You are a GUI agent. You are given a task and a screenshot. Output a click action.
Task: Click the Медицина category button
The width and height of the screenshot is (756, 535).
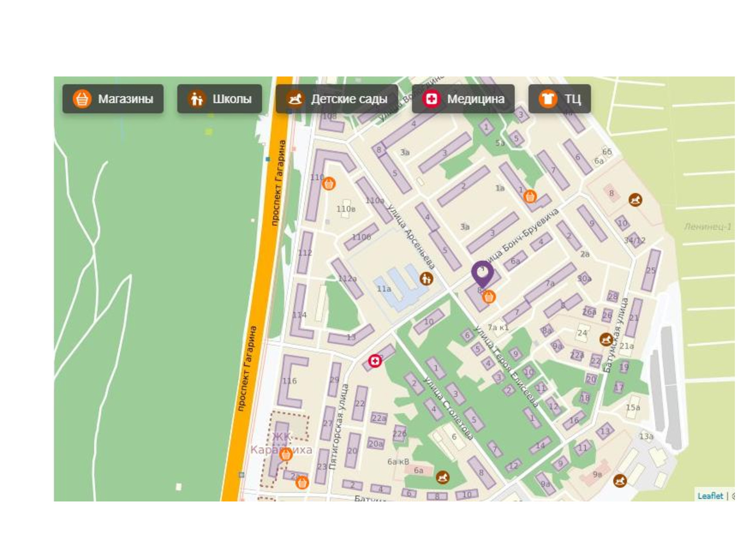click(463, 99)
